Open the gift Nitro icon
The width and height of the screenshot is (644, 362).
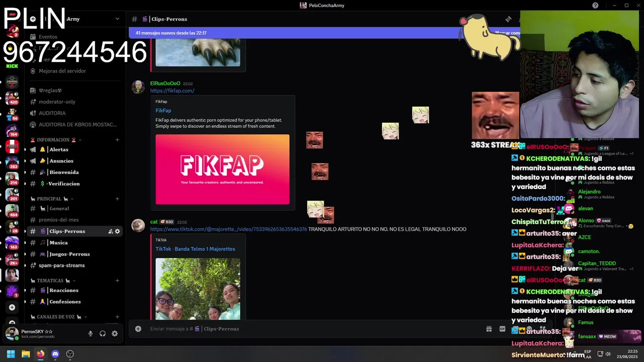coord(489,329)
